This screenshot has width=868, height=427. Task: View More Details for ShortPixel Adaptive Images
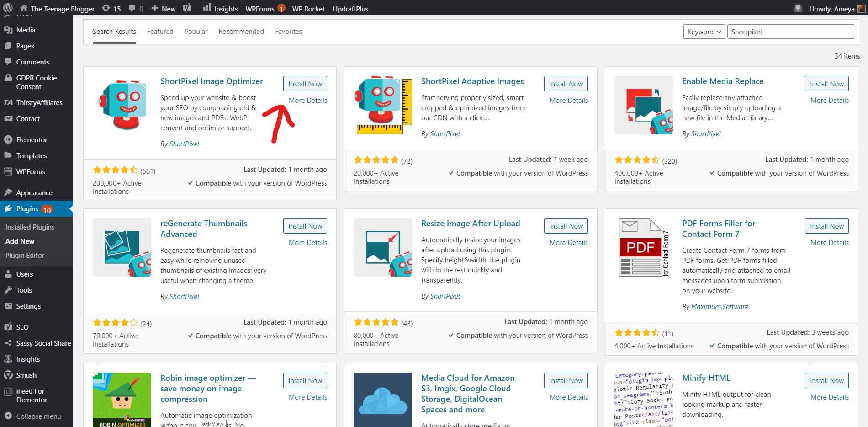(x=569, y=100)
